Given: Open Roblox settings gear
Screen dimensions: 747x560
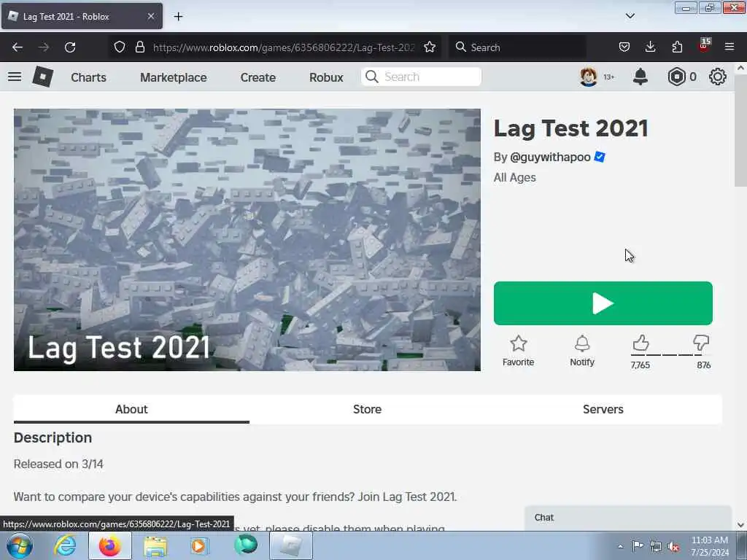Looking at the screenshot, I should tap(718, 77).
